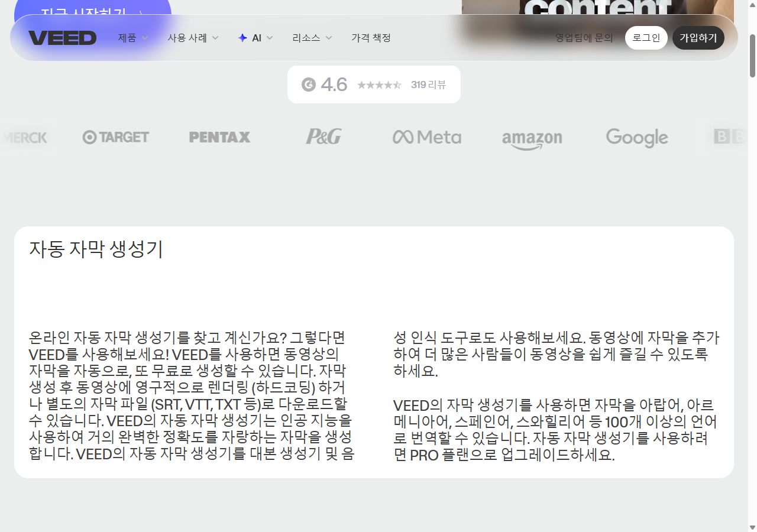Click the AI sparkle icon in navigation
This screenshot has height=532, width=757.
pos(242,37)
